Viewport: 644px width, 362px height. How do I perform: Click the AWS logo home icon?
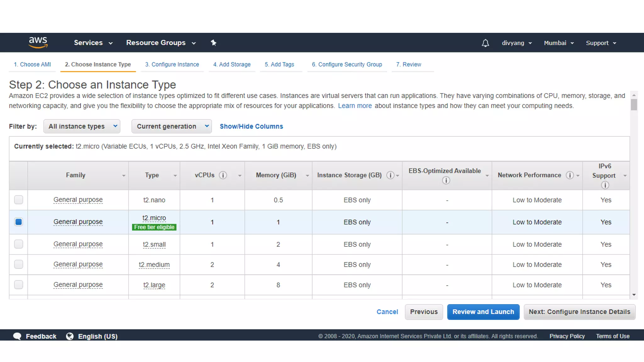click(x=38, y=42)
